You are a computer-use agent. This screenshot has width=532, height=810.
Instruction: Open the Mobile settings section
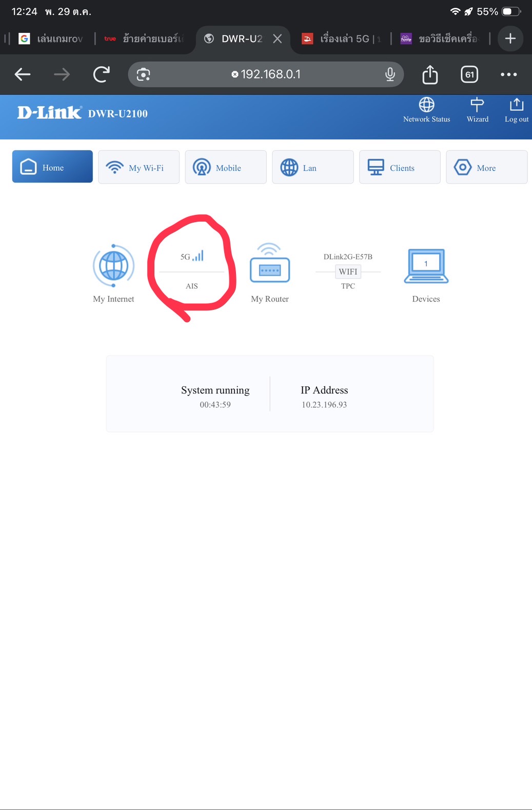click(x=226, y=167)
